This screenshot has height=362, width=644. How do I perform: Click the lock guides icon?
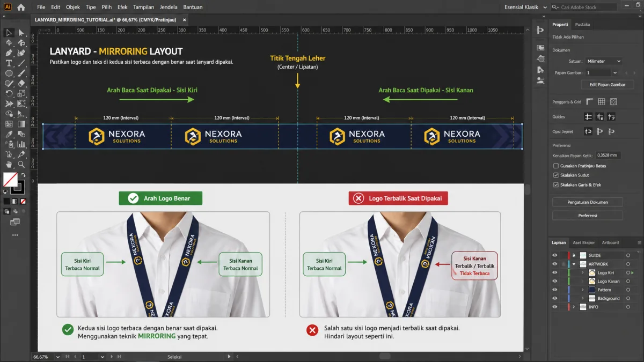[x=600, y=116]
